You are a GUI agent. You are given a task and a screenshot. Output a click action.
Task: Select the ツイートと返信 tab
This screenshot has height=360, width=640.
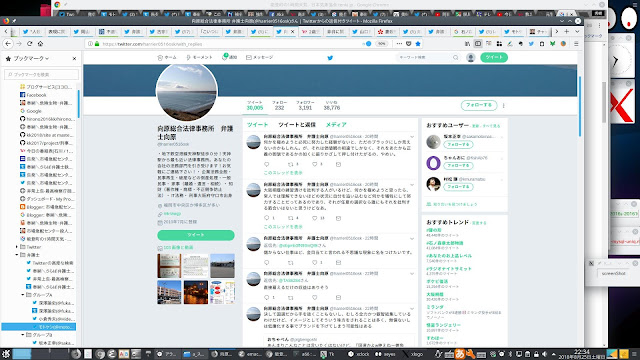297,124
